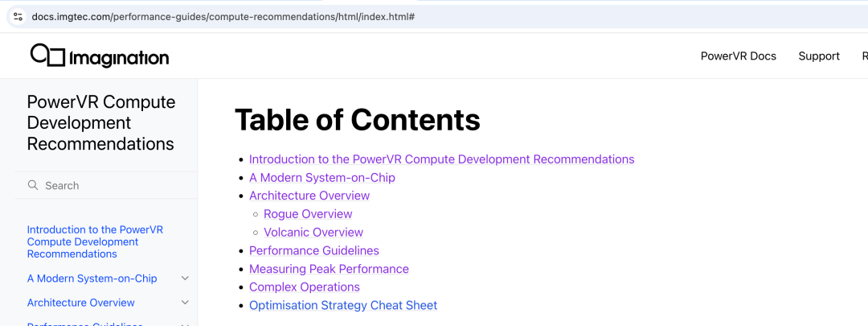Open the Support menu item
The image size is (868, 326).
818,56
